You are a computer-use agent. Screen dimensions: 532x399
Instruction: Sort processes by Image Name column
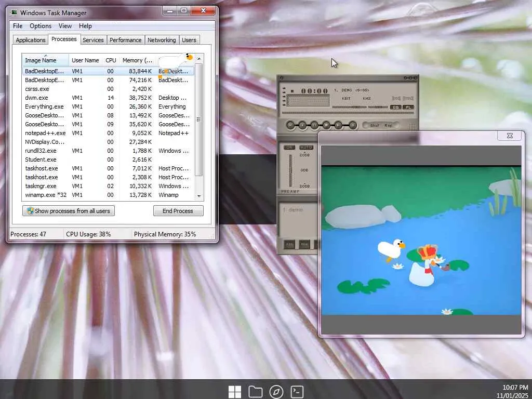46,60
